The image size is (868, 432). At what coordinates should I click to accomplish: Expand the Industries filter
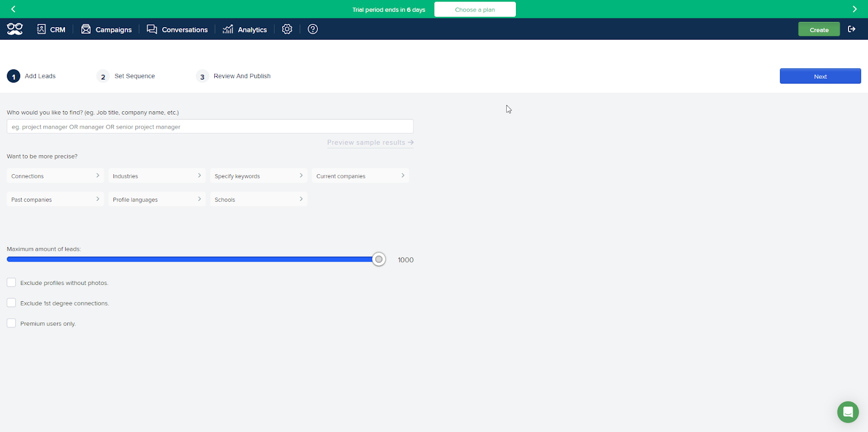pyautogui.click(x=157, y=176)
